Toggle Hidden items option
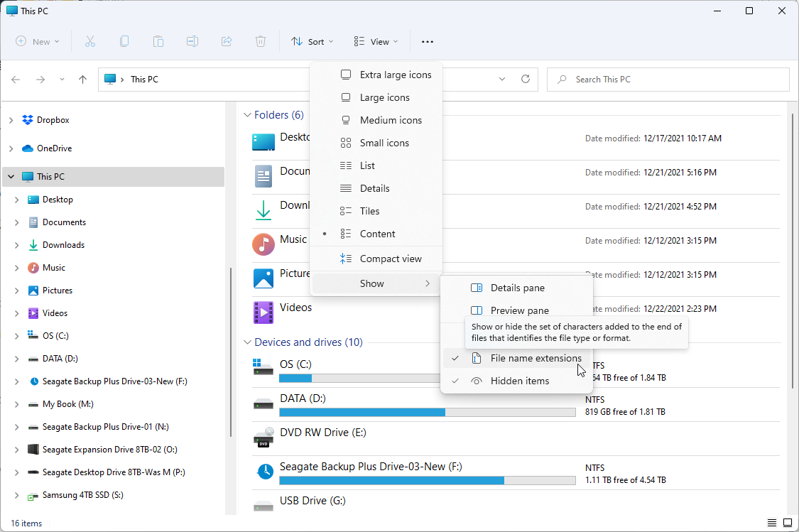This screenshot has height=532, width=799. (x=517, y=381)
